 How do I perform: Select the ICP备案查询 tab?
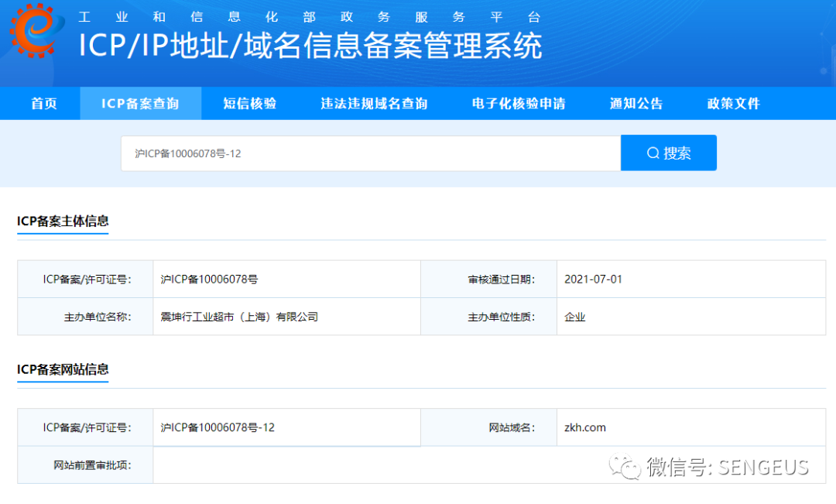(x=140, y=104)
